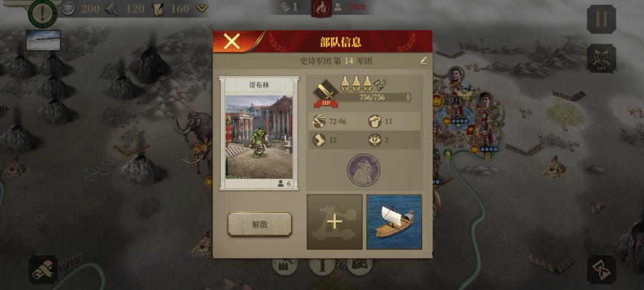
Task: Click the pencil icon to rename the legion
Action: pos(423,61)
